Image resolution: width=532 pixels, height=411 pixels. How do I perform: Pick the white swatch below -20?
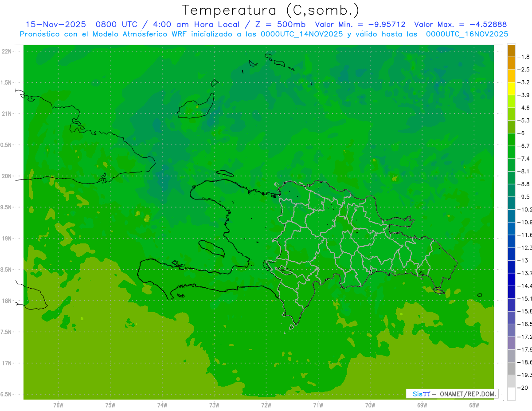coord(511,394)
